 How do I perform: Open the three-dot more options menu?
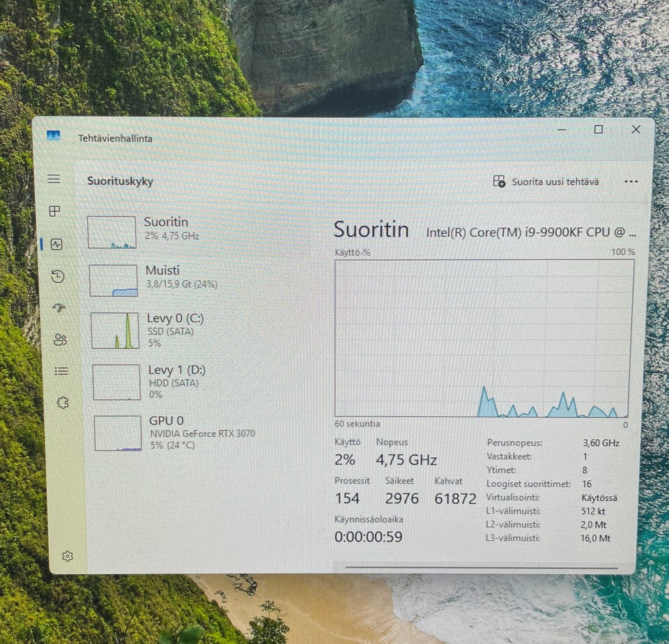(x=631, y=181)
